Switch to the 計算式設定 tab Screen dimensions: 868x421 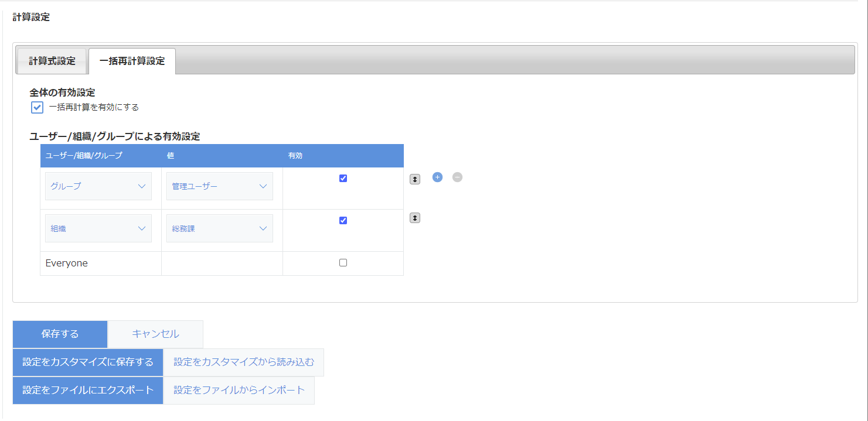click(52, 61)
